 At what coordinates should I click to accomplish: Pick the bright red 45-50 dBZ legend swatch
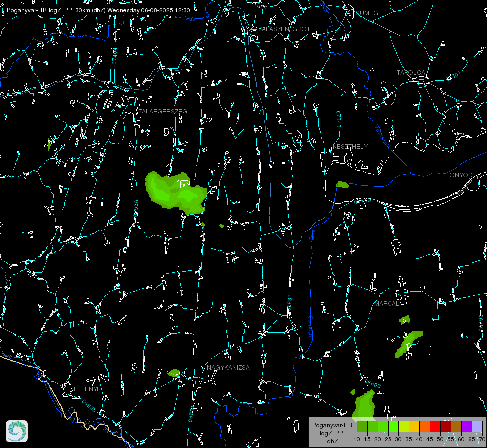click(435, 426)
